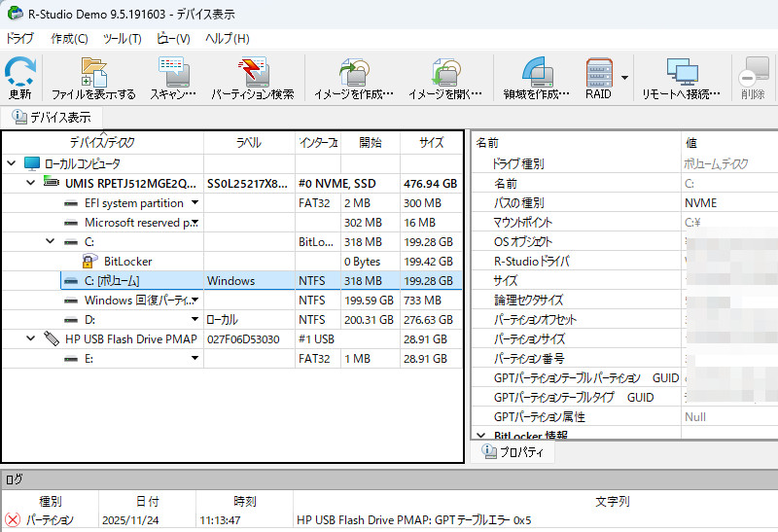
Task: Click the HP USB Flash Drive icon
Action: pyautogui.click(x=52, y=338)
